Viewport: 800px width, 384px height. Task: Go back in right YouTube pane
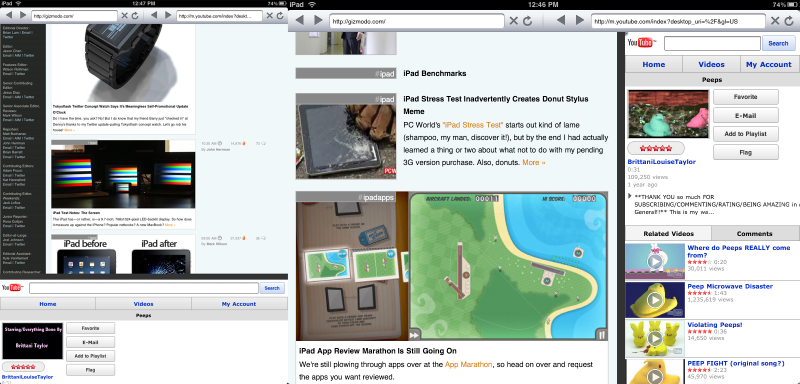coord(561,21)
